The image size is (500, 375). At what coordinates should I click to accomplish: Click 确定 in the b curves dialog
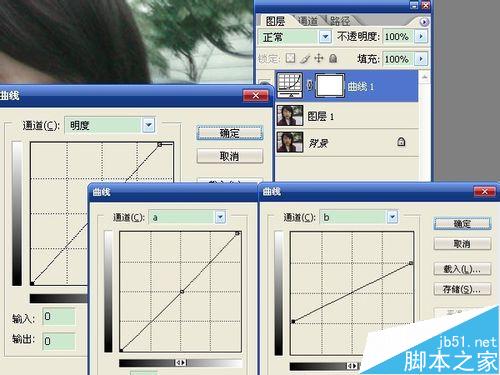coord(462,224)
